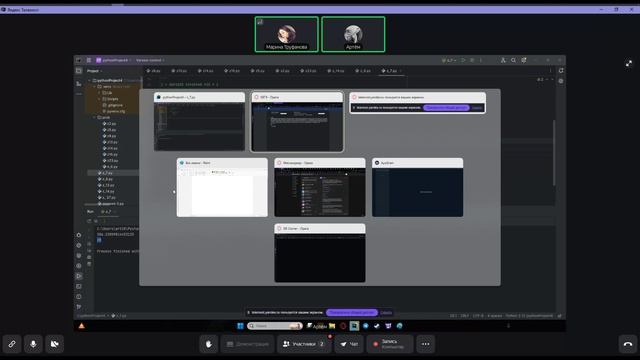The height and width of the screenshot is (360, 640).
Task: Open the Чат chat panel
Action: point(349,344)
